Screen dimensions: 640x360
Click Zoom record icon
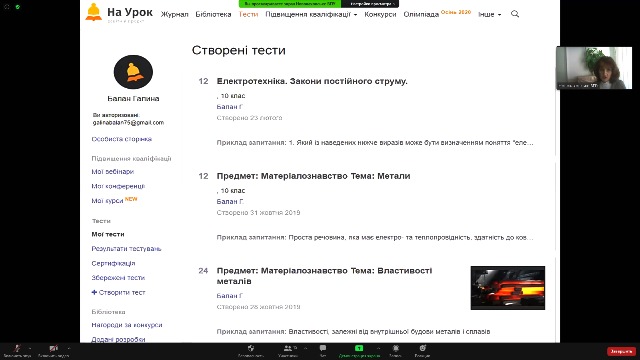(x=396, y=348)
